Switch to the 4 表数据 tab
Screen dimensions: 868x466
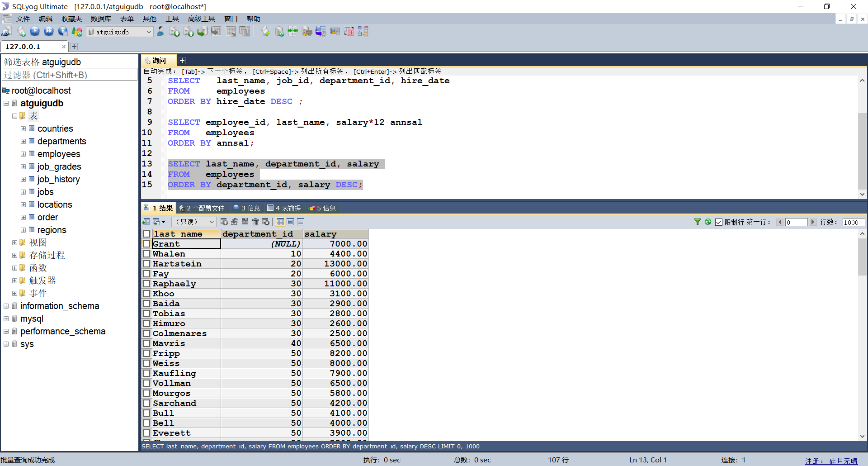[x=284, y=208]
